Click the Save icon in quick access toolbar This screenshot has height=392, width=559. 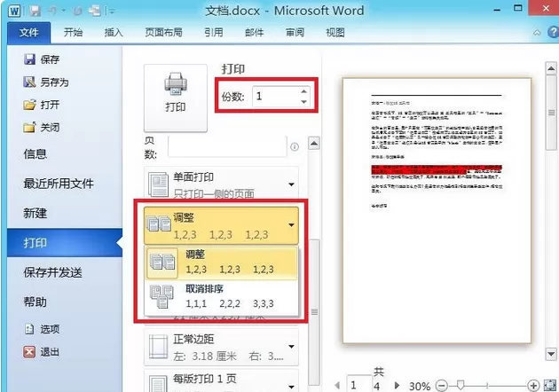click(35, 11)
